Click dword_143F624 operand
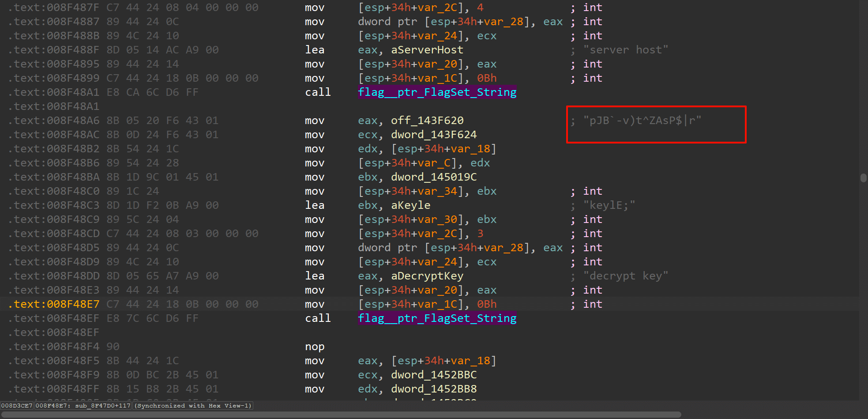Screen dimensions: 868x419 point(434,135)
